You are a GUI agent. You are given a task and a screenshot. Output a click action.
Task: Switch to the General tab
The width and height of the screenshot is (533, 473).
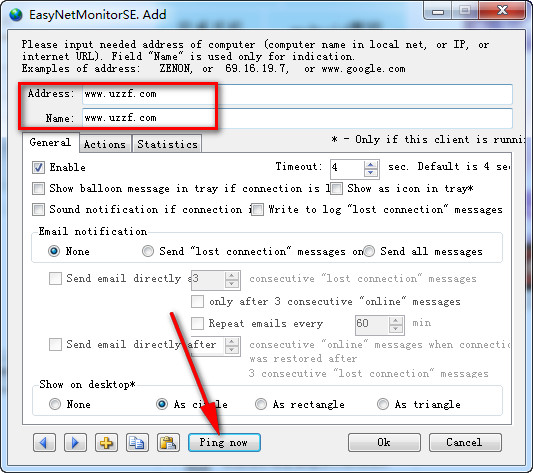click(x=50, y=142)
